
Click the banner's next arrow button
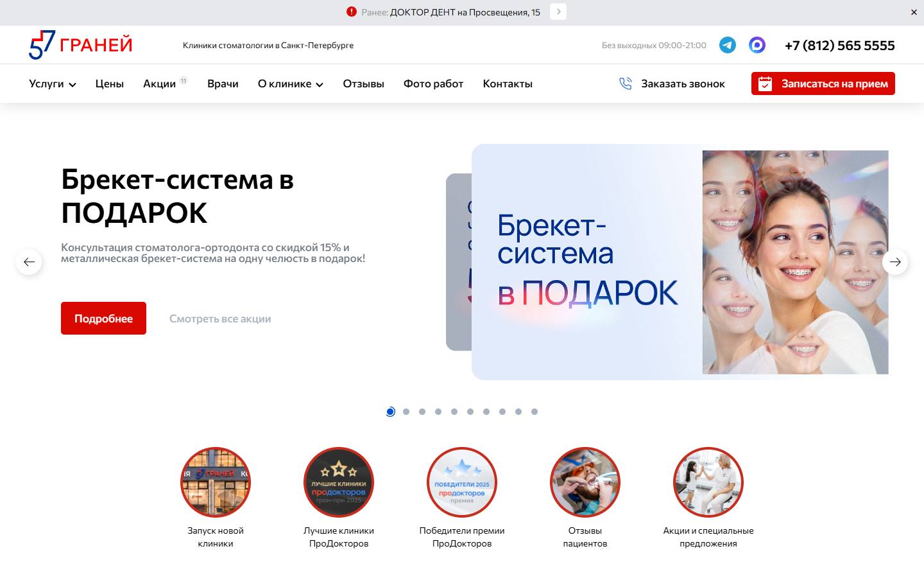[x=558, y=12]
